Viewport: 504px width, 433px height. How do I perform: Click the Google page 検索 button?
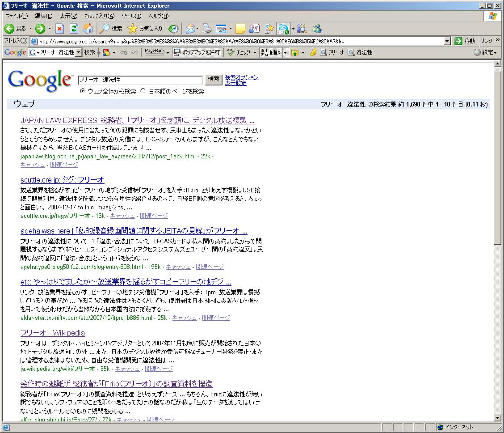point(214,79)
